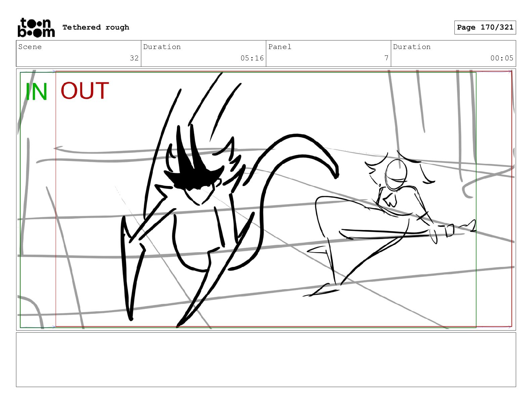The width and height of the screenshot is (532, 411).
Task: Click the green 'IN' camera label
Action: click(x=36, y=92)
